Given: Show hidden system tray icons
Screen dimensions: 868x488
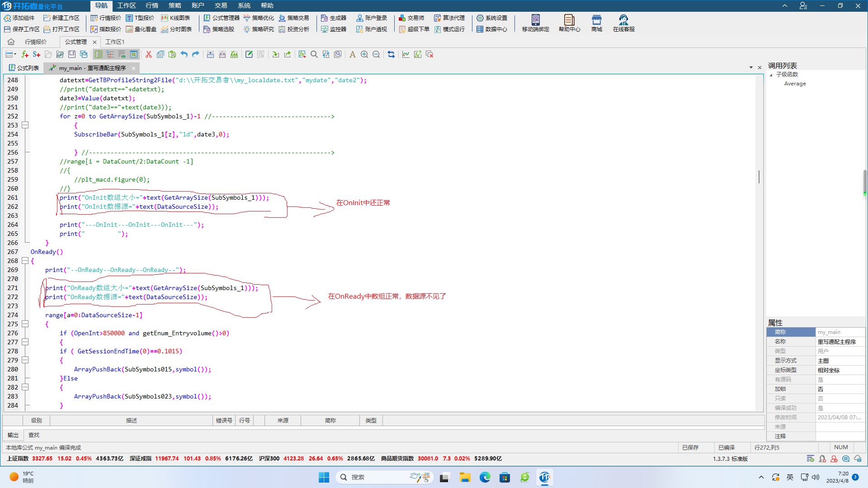Looking at the screenshot, I should click(761, 477).
